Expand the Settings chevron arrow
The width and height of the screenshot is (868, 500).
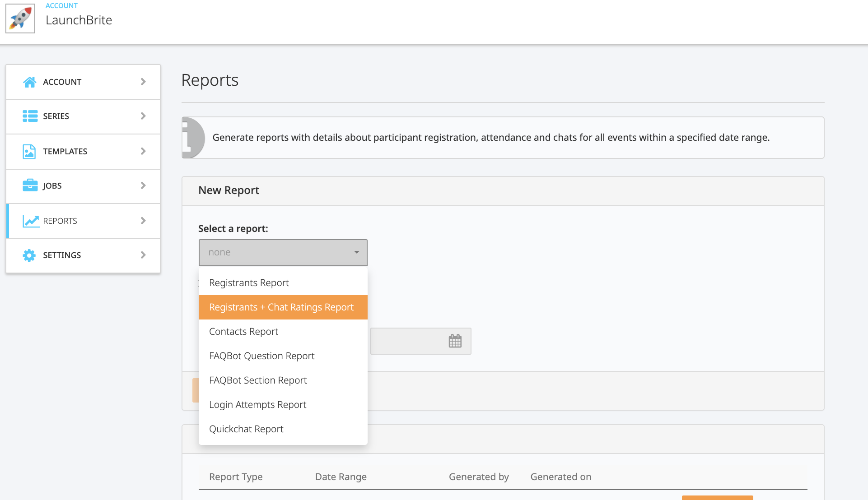(143, 255)
